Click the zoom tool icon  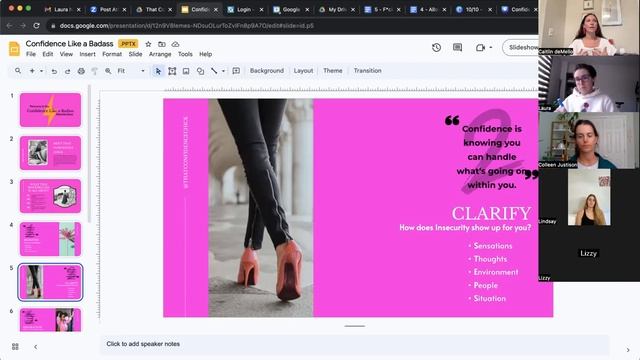pyautogui.click(x=108, y=71)
